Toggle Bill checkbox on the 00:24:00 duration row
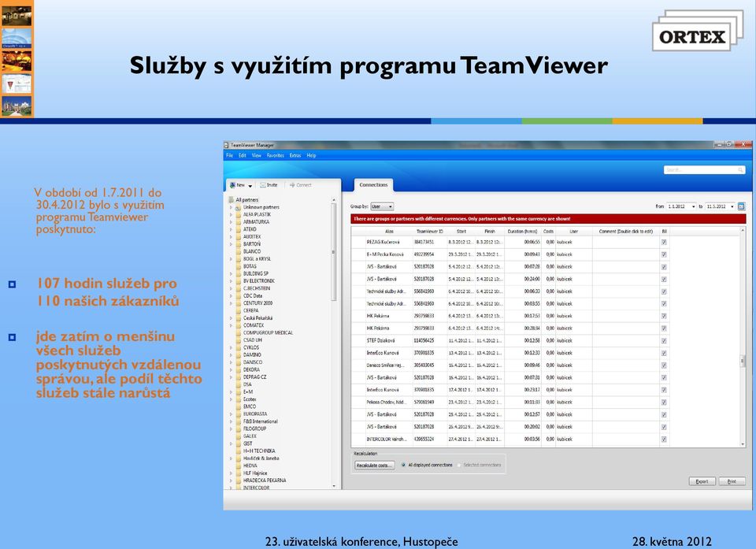This screenshot has height=549, width=756. point(664,280)
